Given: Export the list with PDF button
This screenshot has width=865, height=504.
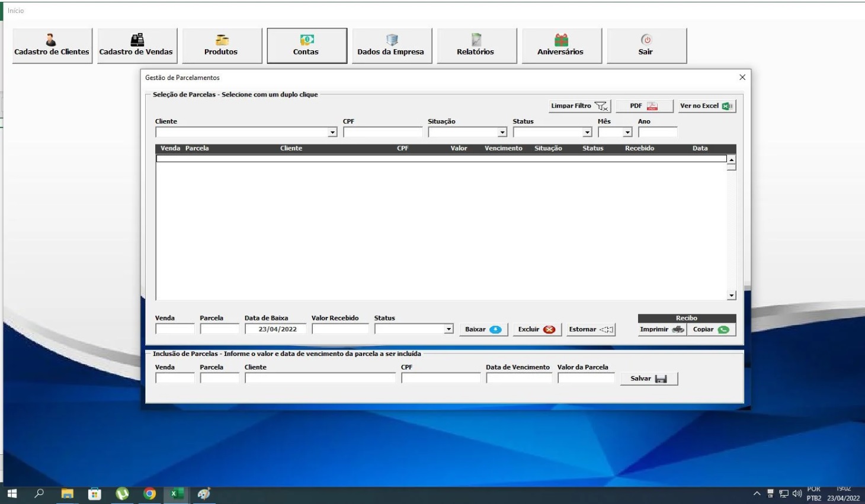Looking at the screenshot, I should click(645, 106).
